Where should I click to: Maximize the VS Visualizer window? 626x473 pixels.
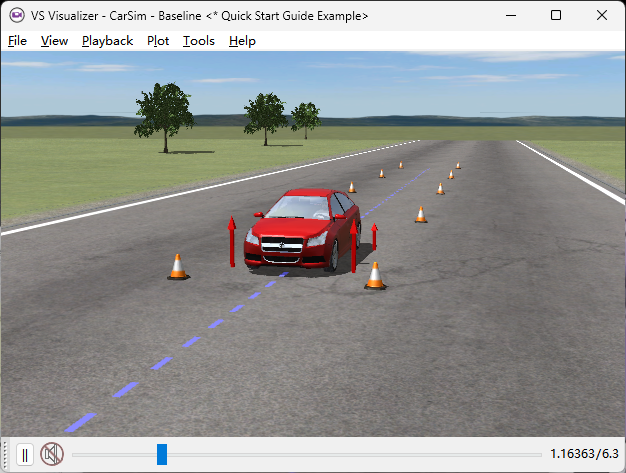coord(556,15)
